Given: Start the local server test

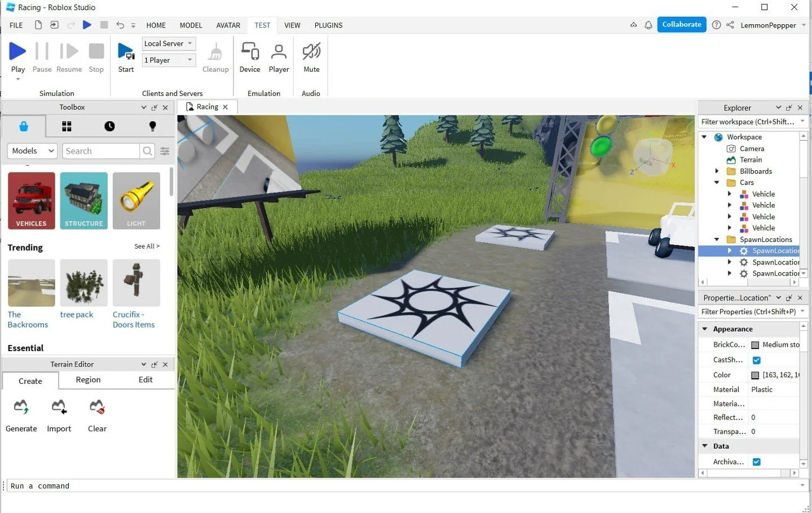Looking at the screenshot, I should point(126,57).
